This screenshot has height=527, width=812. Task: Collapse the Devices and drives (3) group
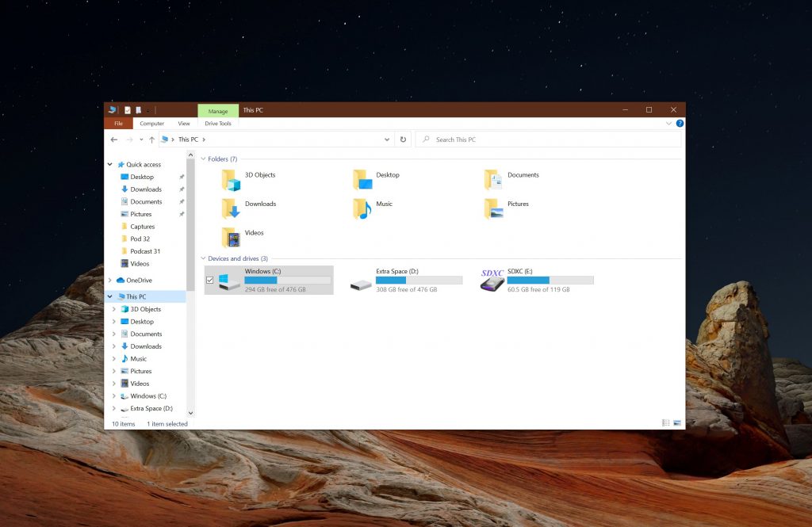203,258
